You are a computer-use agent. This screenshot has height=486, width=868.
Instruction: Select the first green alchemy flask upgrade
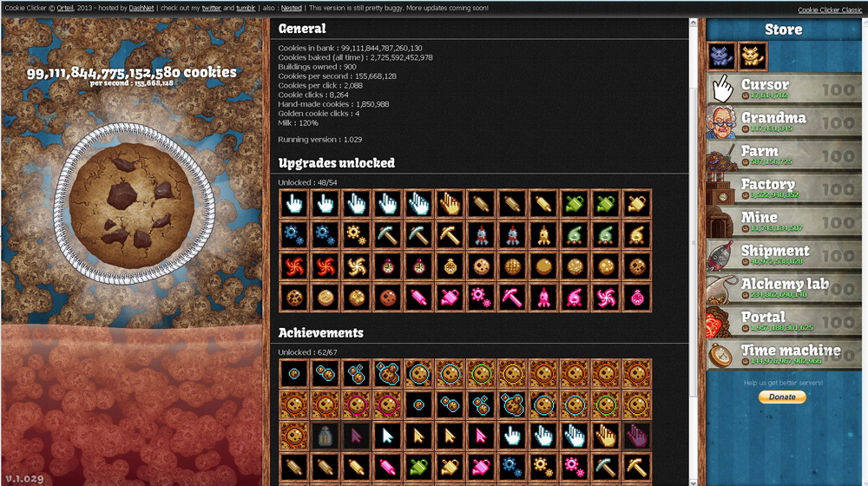coord(573,235)
